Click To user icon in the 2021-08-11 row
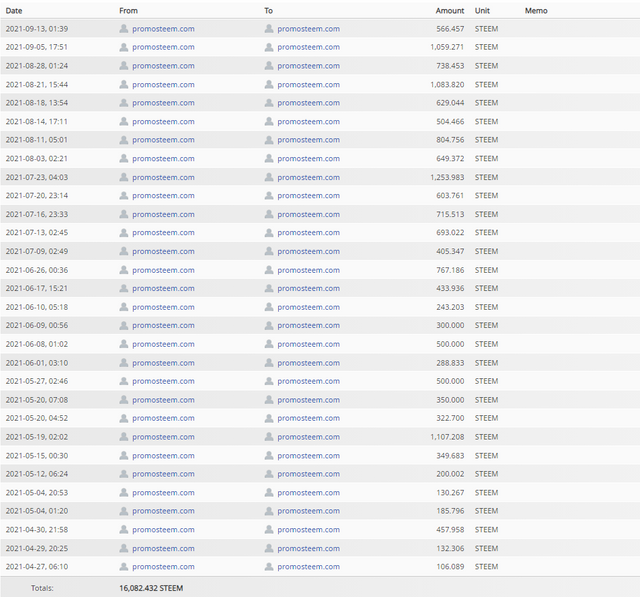Viewport: 640px width, 597px height. click(x=269, y=140)
